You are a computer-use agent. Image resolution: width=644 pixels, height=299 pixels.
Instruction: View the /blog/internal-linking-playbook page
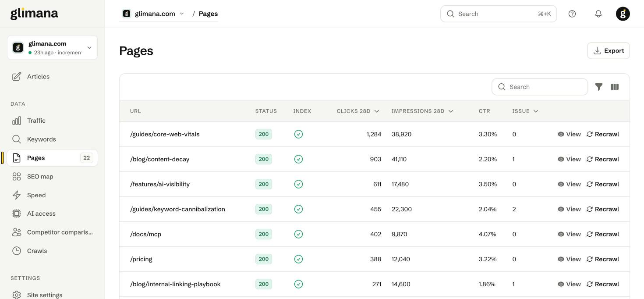[x=569, y=284]
